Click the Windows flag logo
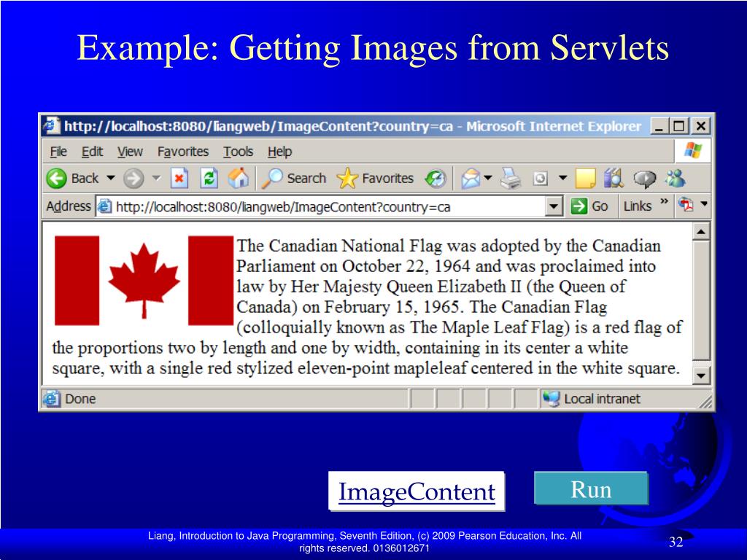 tap(693, 150)
